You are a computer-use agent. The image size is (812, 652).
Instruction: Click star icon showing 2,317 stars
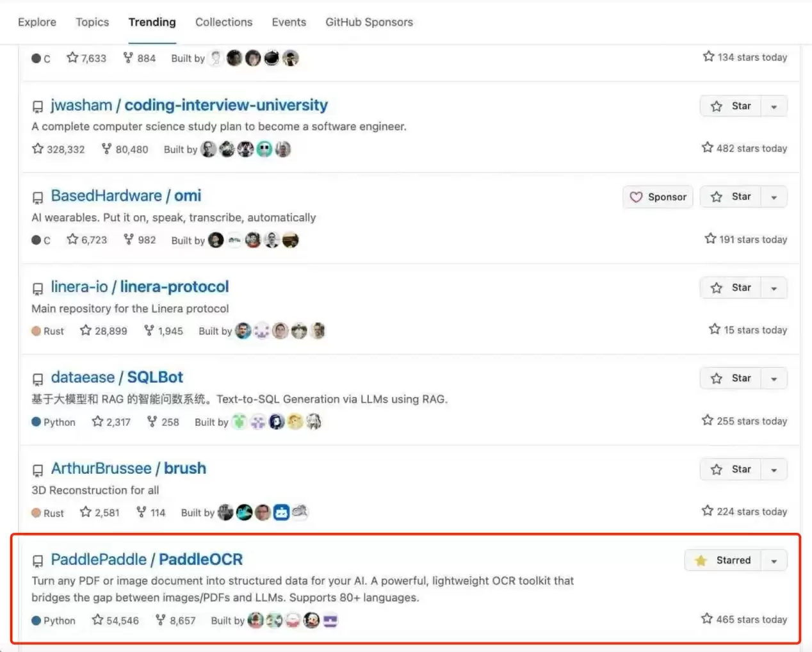(97, 421)
